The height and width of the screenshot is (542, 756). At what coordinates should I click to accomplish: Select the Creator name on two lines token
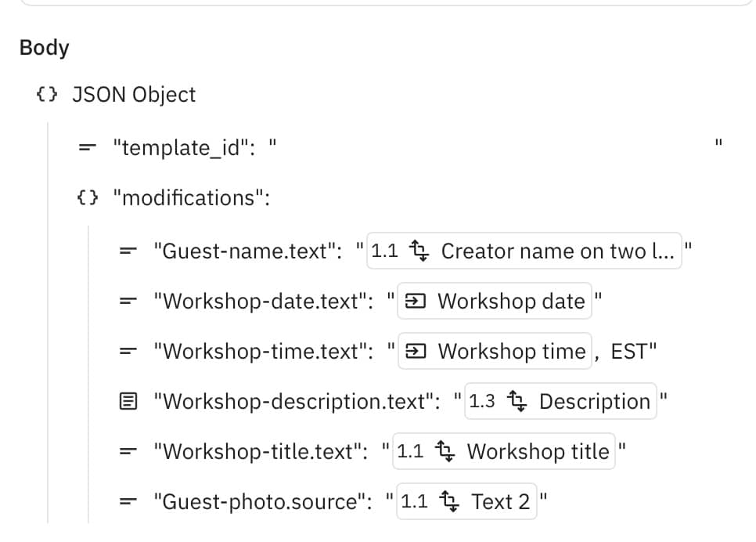(x=524, y=251)
